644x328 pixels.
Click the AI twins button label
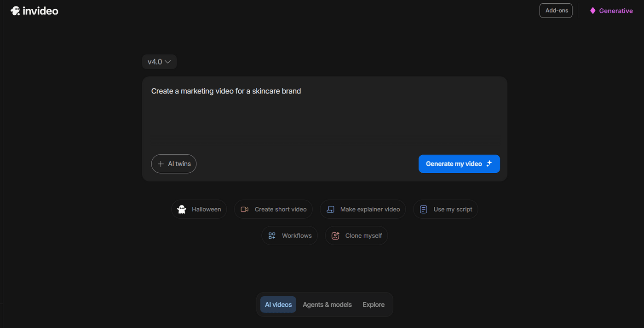click(x=179, y=164)
